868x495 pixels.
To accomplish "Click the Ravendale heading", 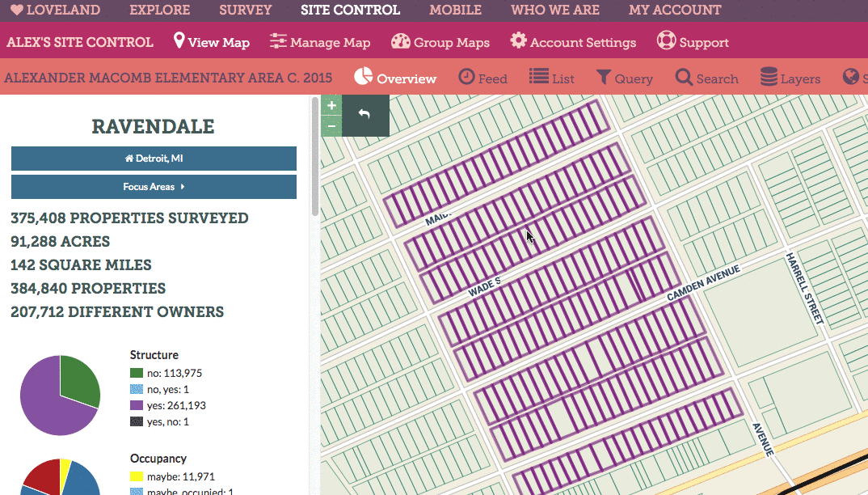I will pos(154,126).
